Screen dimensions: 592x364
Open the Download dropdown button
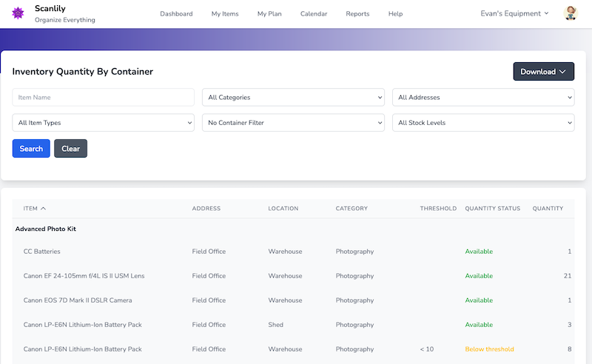pos(543,72)
